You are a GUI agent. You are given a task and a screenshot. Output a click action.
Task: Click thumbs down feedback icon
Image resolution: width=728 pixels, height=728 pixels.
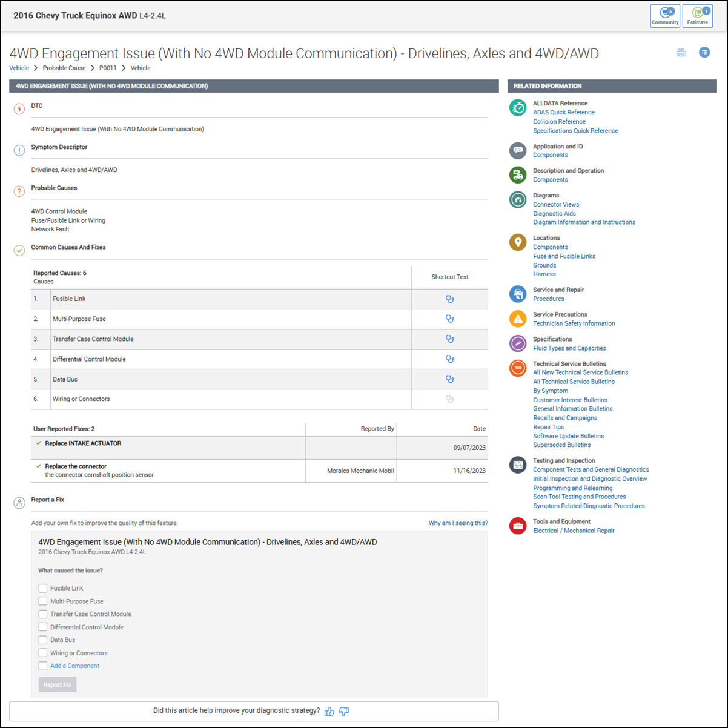[344, 712]
